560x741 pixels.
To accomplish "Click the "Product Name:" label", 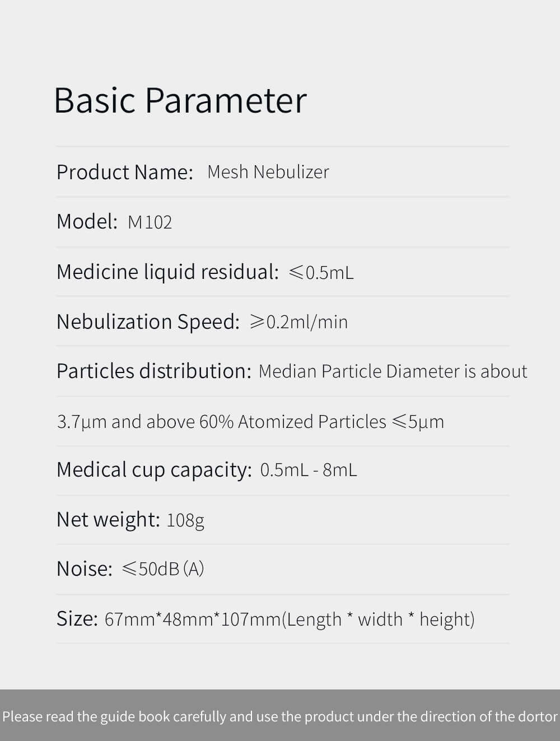I will coord(125,172).
